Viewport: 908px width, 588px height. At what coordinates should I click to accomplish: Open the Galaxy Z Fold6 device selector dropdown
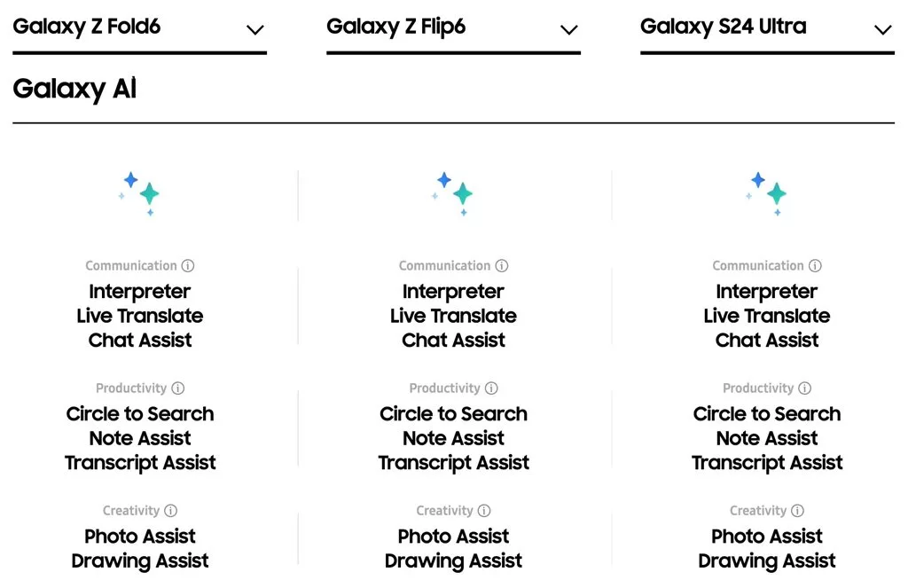click(255, 29)
